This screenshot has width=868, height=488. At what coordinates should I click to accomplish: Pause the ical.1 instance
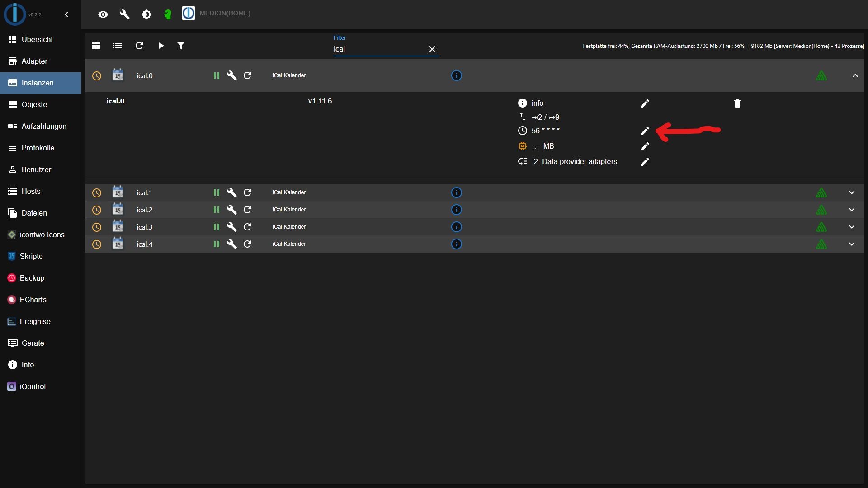[x=217, y=192]
